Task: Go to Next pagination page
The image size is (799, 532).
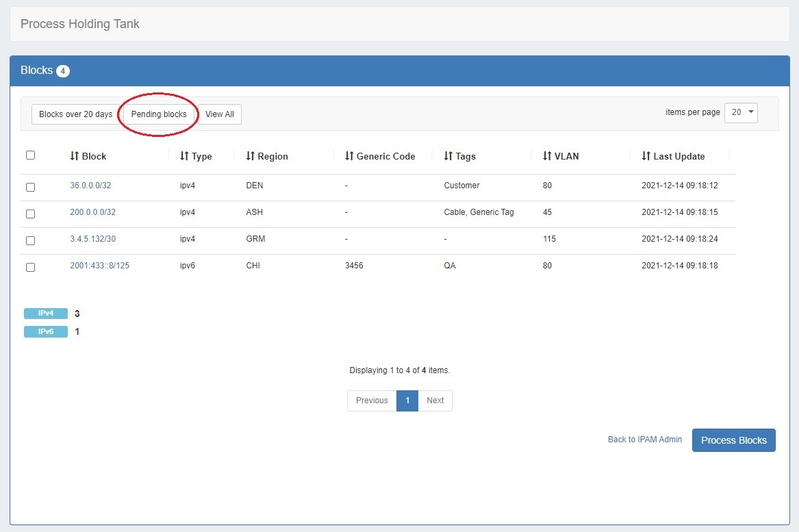Action: pyautogui.click(x=435, y=401)
